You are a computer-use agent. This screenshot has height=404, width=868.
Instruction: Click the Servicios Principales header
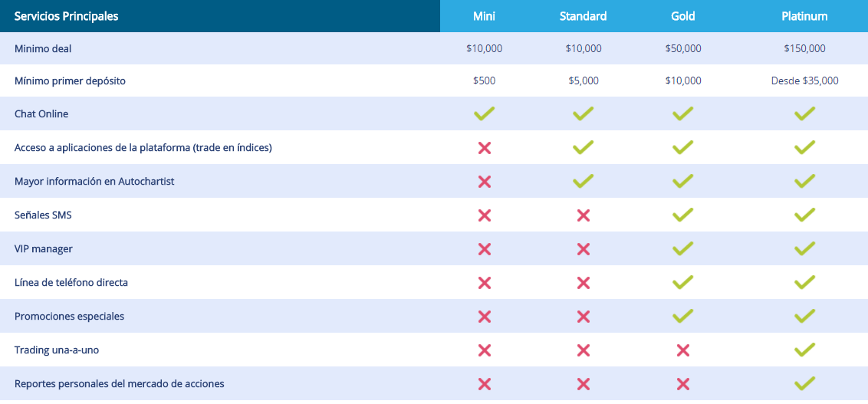point(67,16)
